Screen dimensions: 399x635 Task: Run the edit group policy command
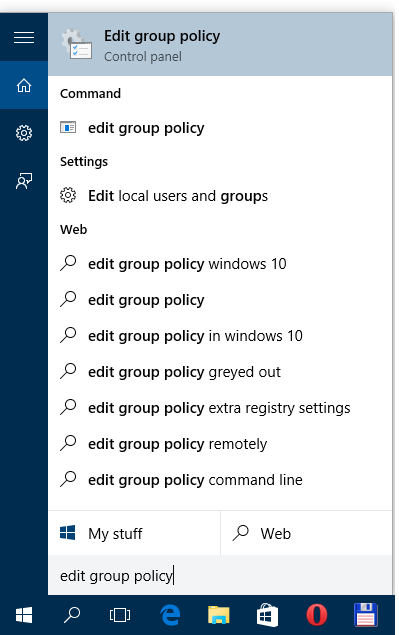[220, 128]
